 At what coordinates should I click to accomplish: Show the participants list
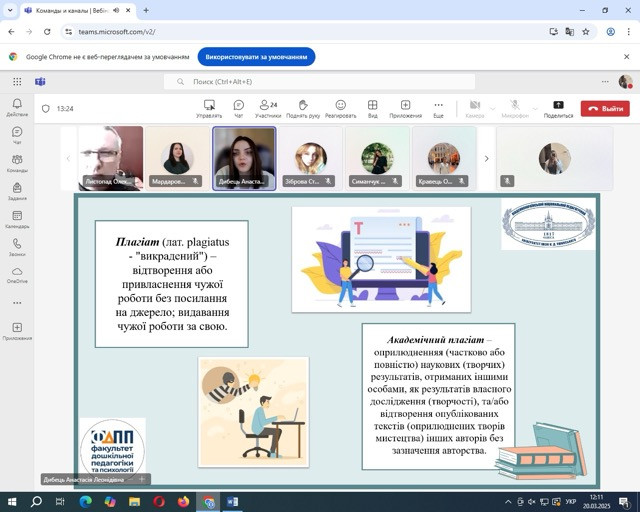[x=268, y=108]
